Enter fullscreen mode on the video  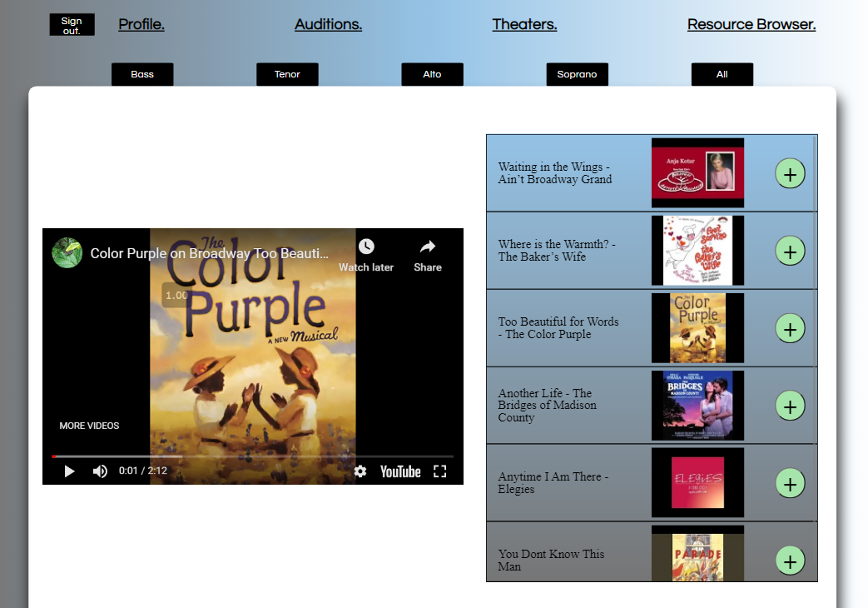click(x=440, y=471)
